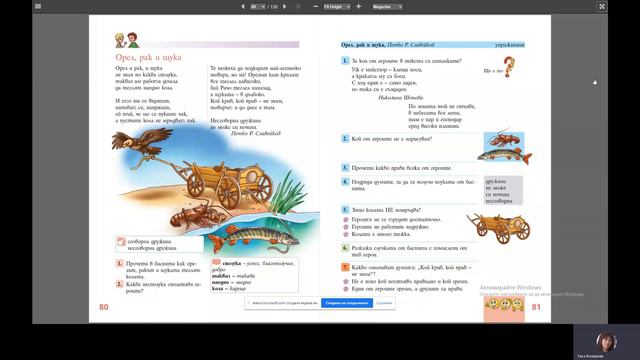
Task: Click the gray word box beside exercise 4
Action: [x=503, y=190]
